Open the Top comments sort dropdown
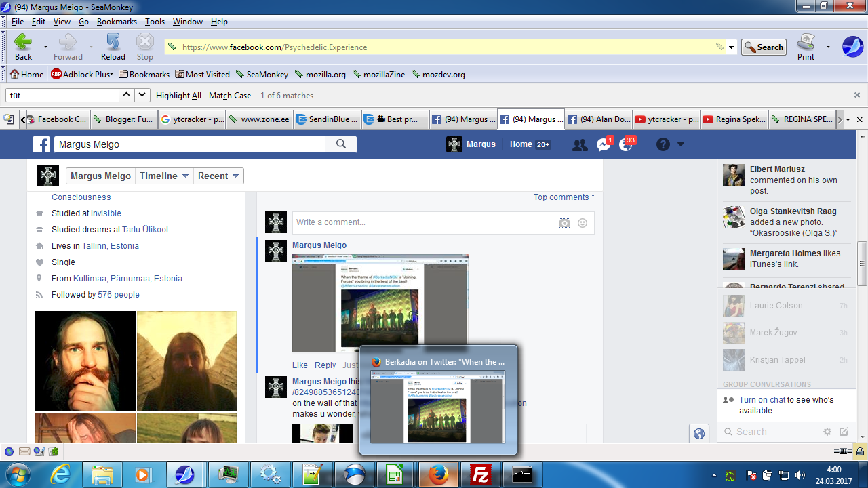This screenshot has height=488, width=868. 564,197
